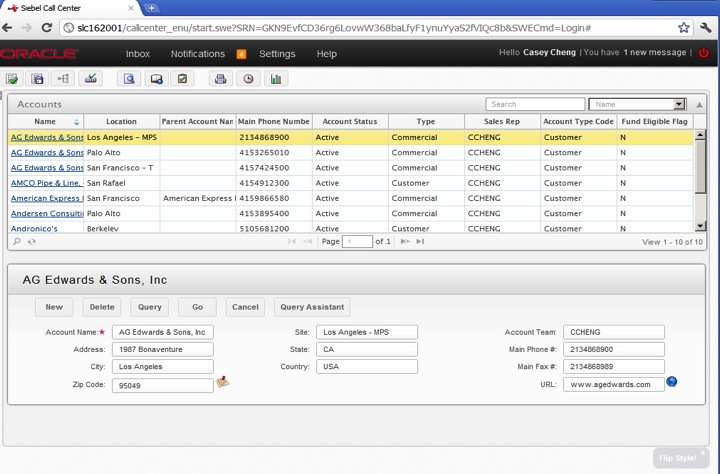The image size is (720, 474).
Task: Click the clock toolbar icon
Action: point(248,79)
